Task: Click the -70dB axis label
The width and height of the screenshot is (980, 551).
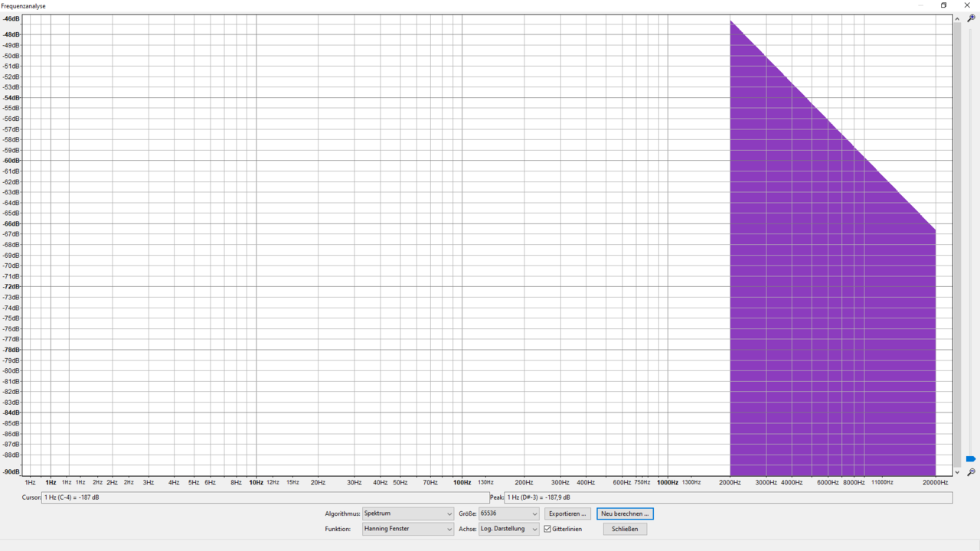Action: pyautogui.click(x=11, y=266)
